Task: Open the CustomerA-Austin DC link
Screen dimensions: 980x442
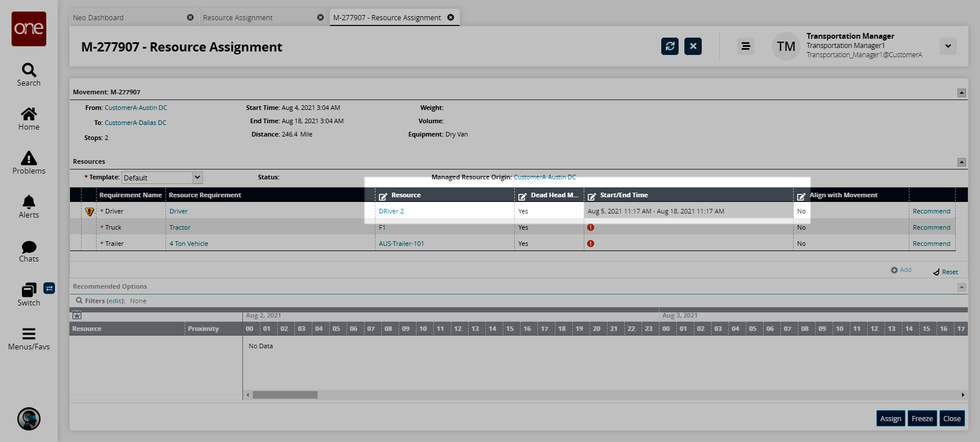Action: point(136,108)
